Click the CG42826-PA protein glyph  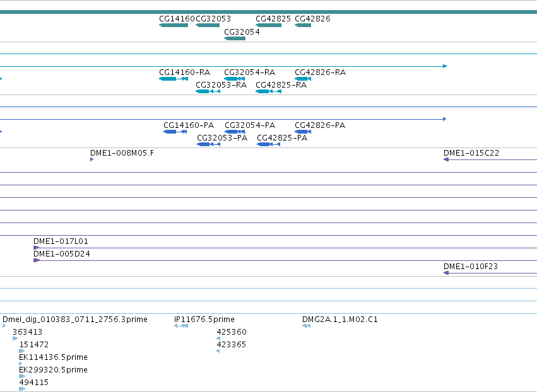303,132
